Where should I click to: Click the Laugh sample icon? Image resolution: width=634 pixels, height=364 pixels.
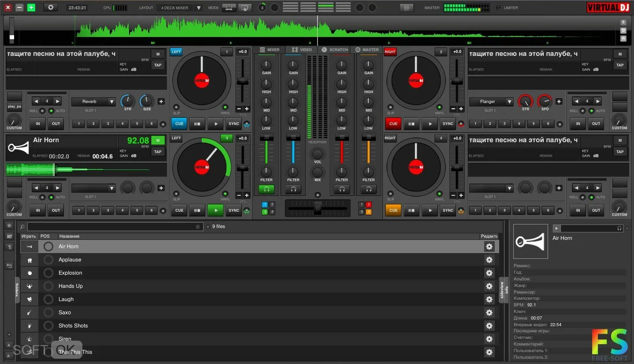30,299
